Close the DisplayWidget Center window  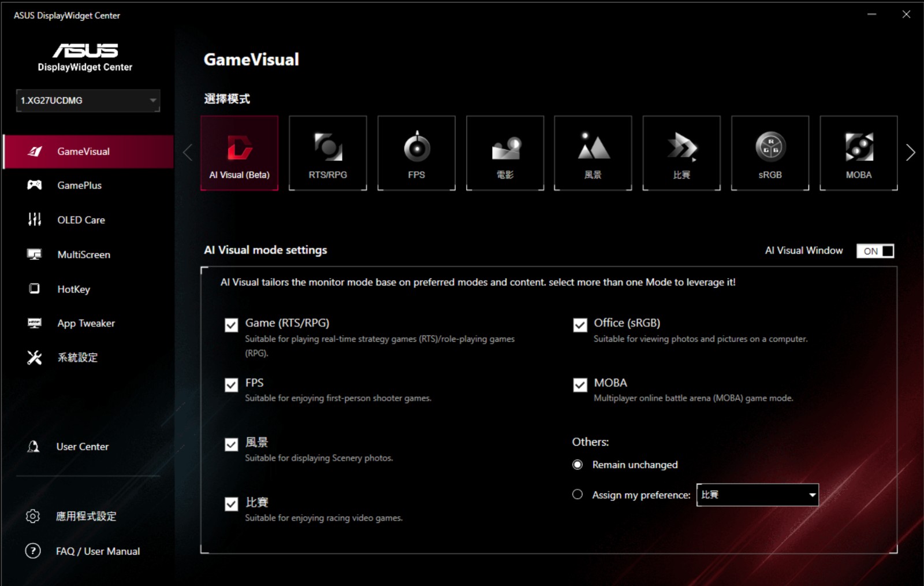click(x=906, y=14)
